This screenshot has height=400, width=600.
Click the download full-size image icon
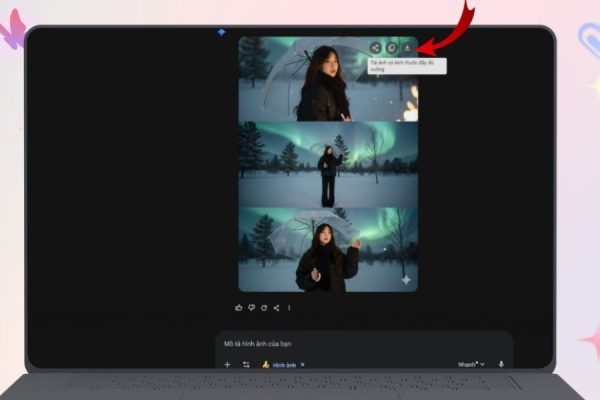(x=407, y=47)
